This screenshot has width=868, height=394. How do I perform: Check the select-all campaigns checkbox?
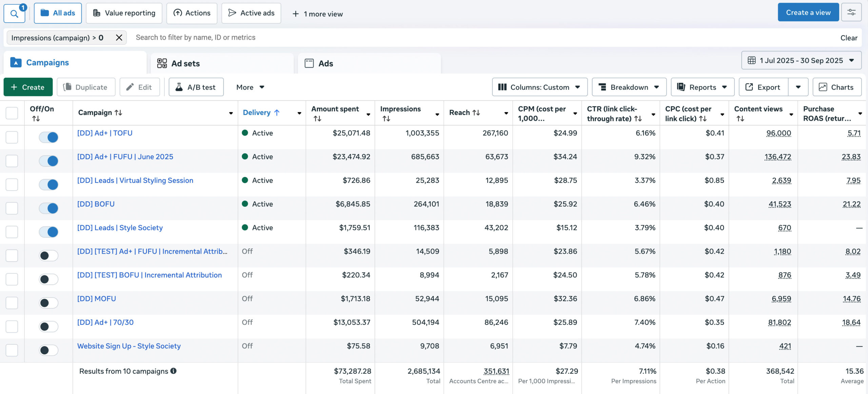point(12,113)
